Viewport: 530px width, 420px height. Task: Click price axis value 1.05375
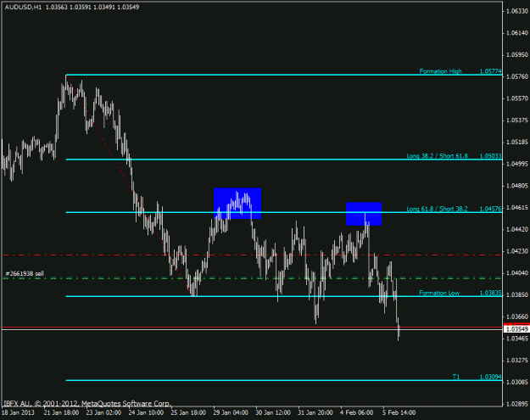(517, 120)
